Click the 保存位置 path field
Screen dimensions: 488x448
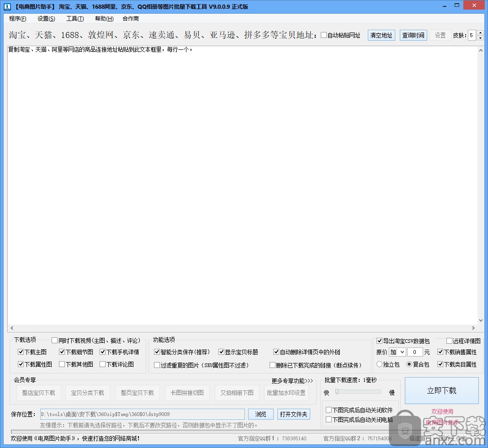tap(143, 414)
